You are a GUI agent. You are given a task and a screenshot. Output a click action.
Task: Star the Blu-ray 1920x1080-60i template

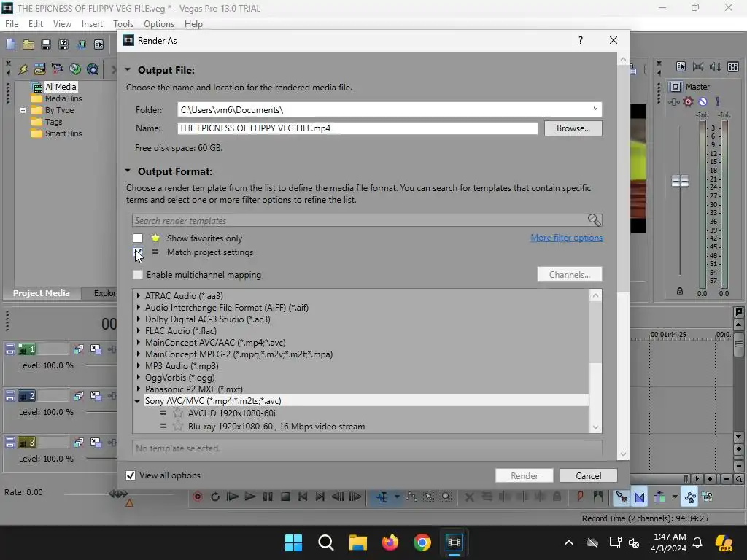[178, 426]
